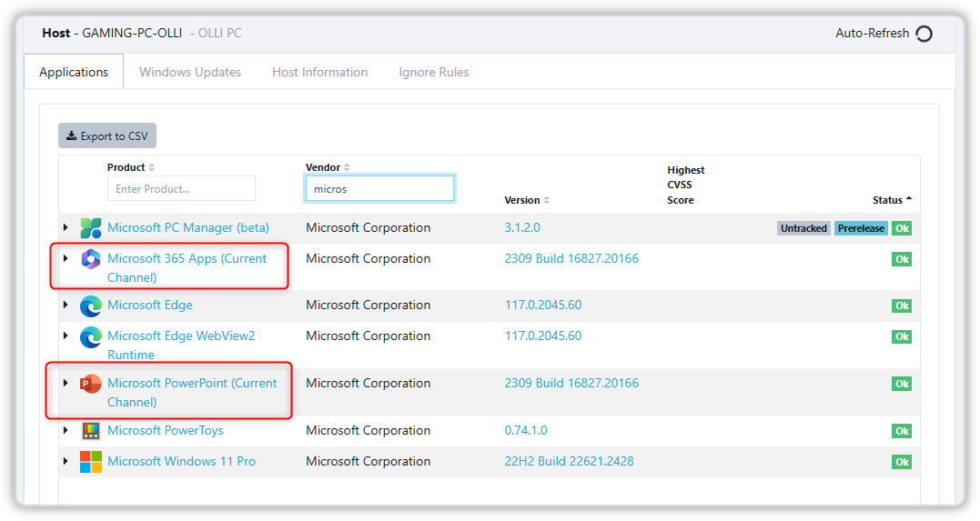The height and width of the screenshot is (521, 980).
Task: Click the PowerToys app icon
Action: [91, 431]
